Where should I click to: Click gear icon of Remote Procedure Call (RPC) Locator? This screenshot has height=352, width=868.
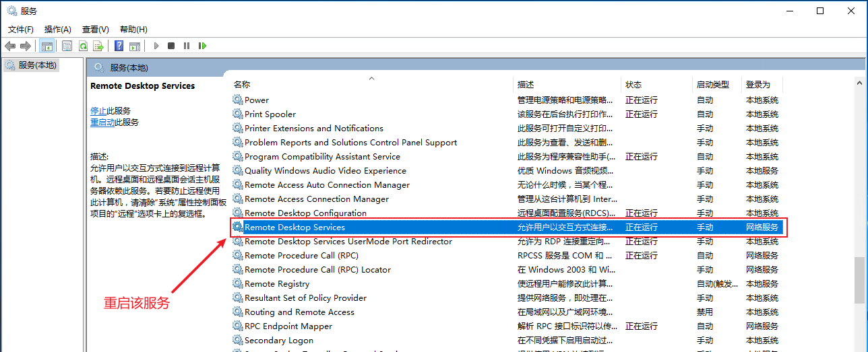click(x=237, y=269)
